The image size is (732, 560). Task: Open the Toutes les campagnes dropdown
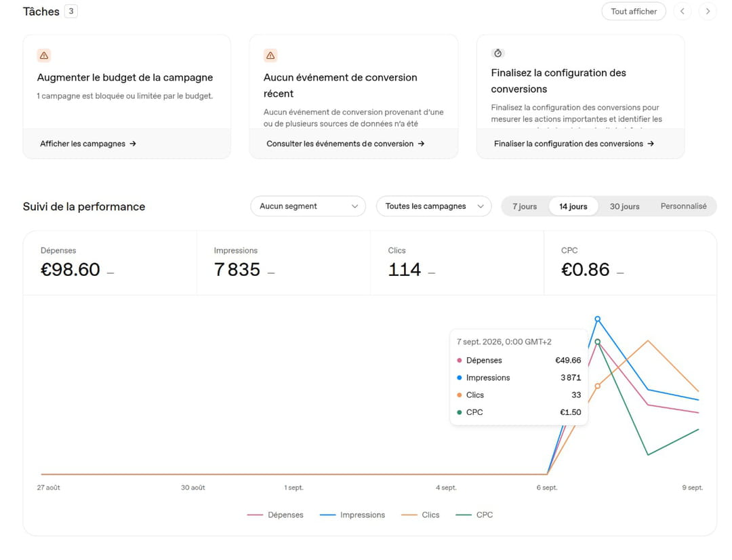click(434, 206)
